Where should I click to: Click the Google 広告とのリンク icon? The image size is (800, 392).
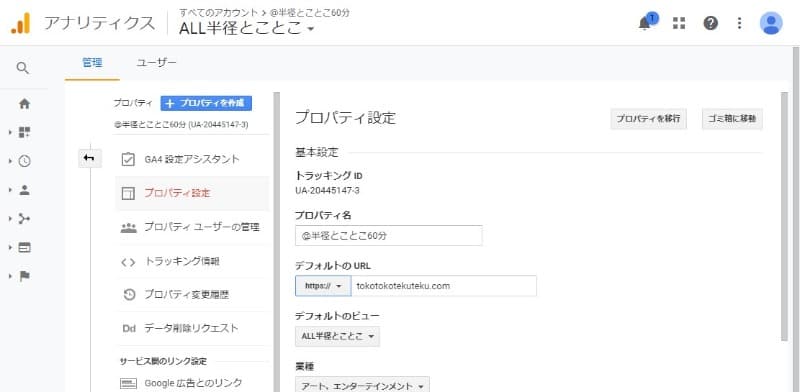click(128, 383)
